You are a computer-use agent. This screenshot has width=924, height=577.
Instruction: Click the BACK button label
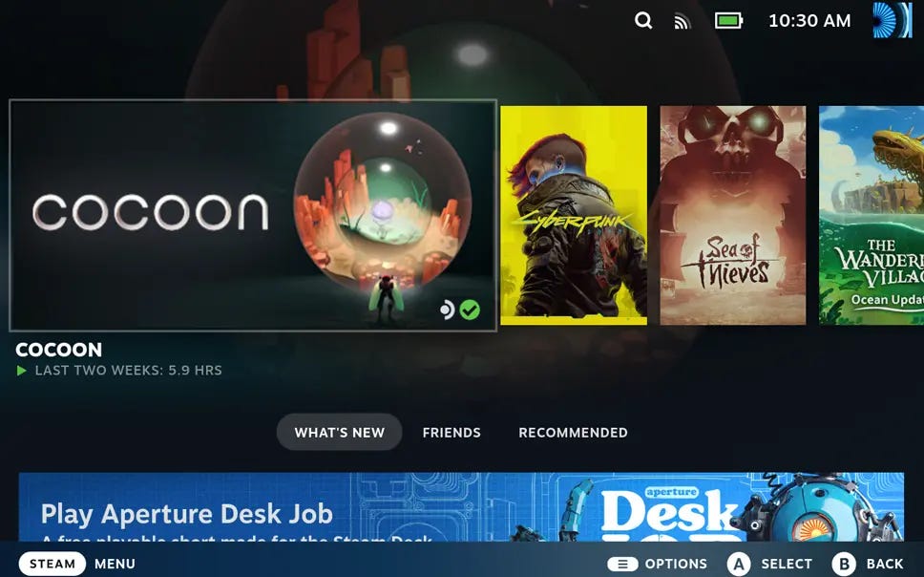coord(884,564)
